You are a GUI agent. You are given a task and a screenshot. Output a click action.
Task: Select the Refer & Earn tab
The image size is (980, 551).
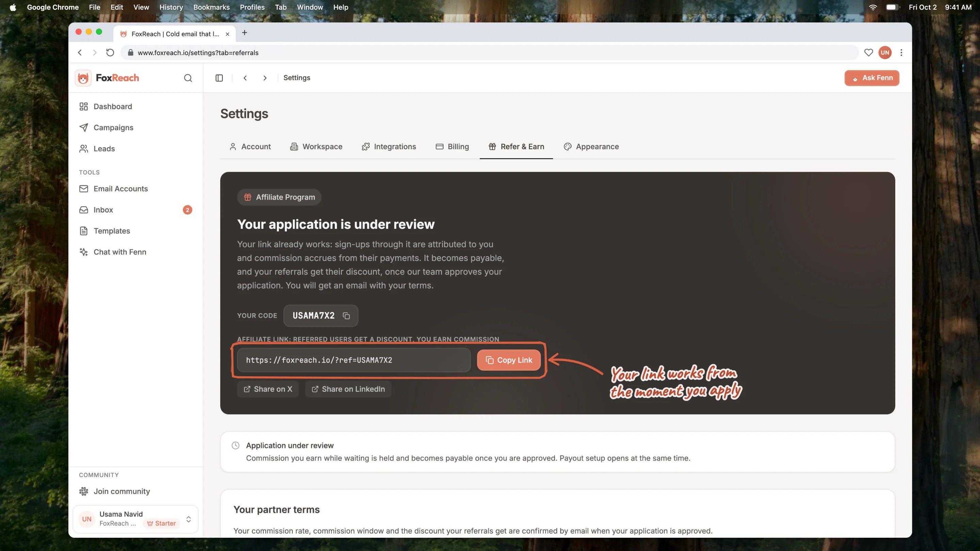(516, 147)
